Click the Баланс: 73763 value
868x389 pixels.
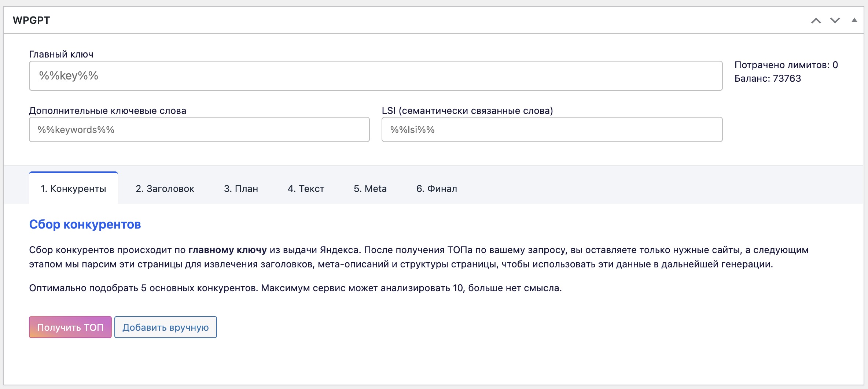(x=768, y=78)
